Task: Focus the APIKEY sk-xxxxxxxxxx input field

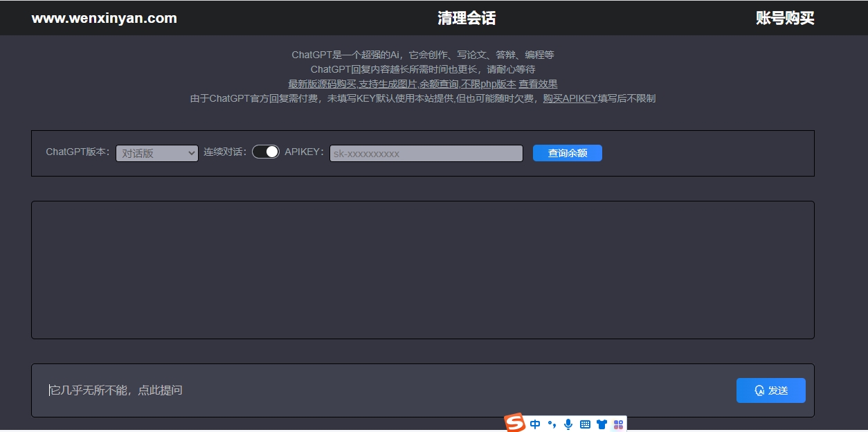Action: (x=426, y=153)
